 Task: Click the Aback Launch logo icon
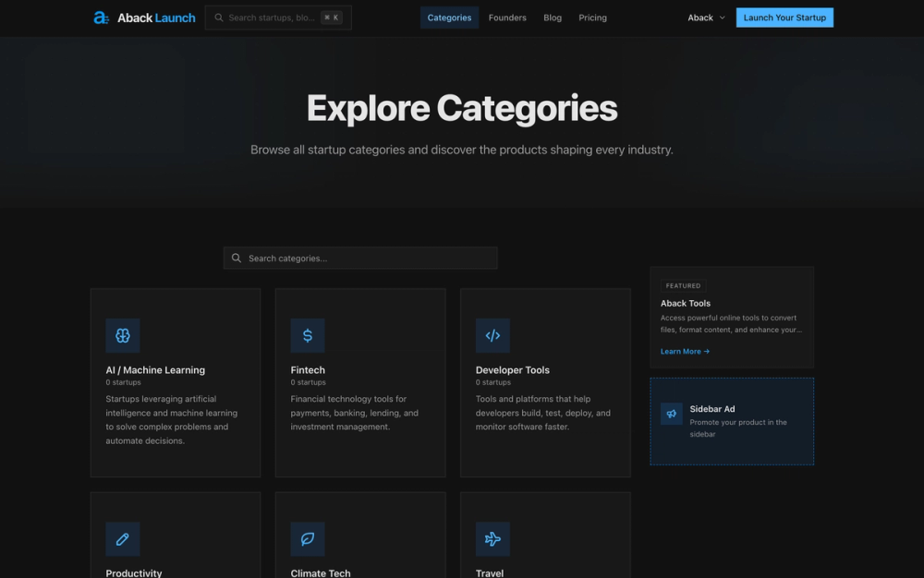[x=102, y=18]
